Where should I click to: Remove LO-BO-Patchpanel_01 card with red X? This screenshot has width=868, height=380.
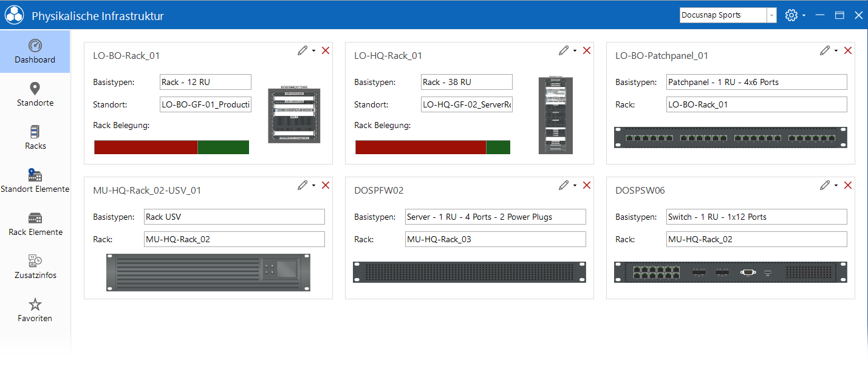point(848,50)
